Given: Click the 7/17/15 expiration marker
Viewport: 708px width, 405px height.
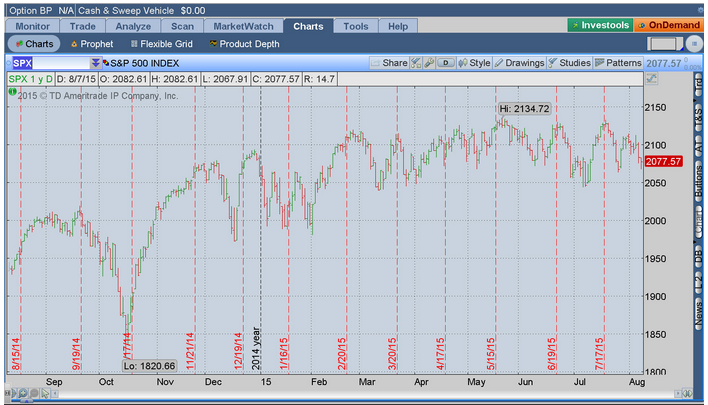Looking at the screenshot, I should pos(599,354).
